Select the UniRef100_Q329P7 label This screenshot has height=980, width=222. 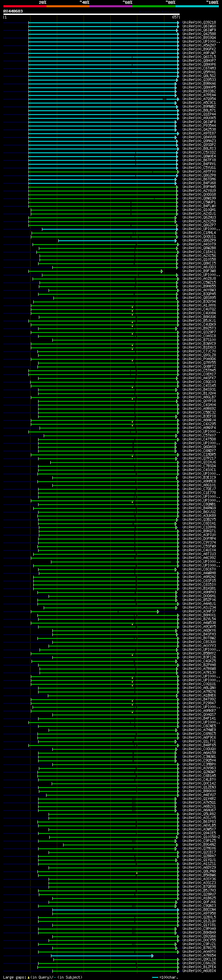click(x=199, y=332)
